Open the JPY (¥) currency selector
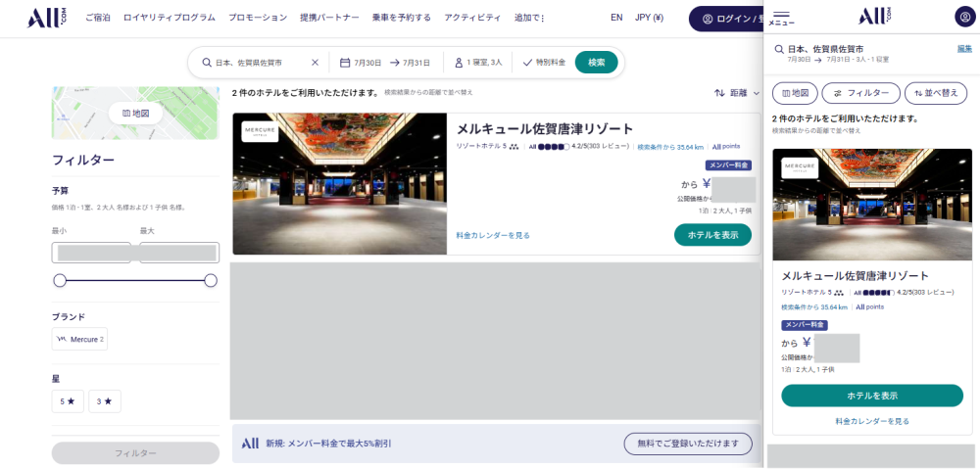 [649, 18]
